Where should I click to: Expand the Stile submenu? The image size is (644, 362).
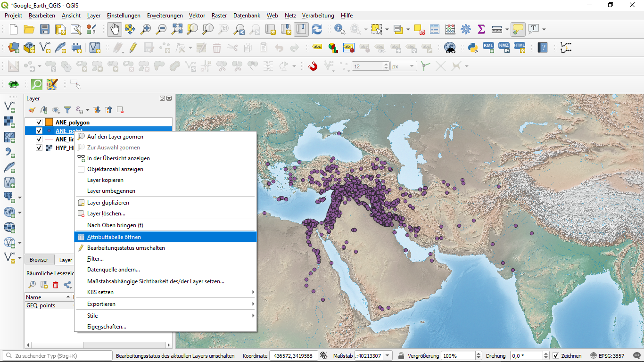tap(165, 316)
